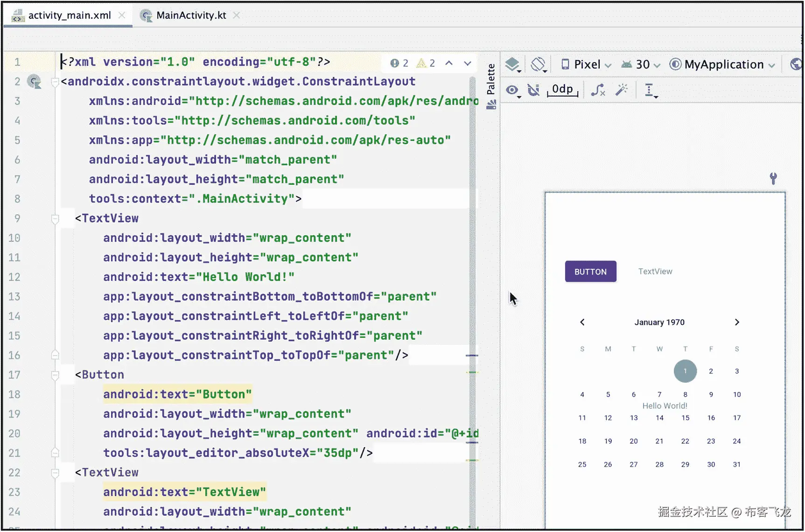Switch to the MainActivity.kt tab

click(x=191, y=15)
